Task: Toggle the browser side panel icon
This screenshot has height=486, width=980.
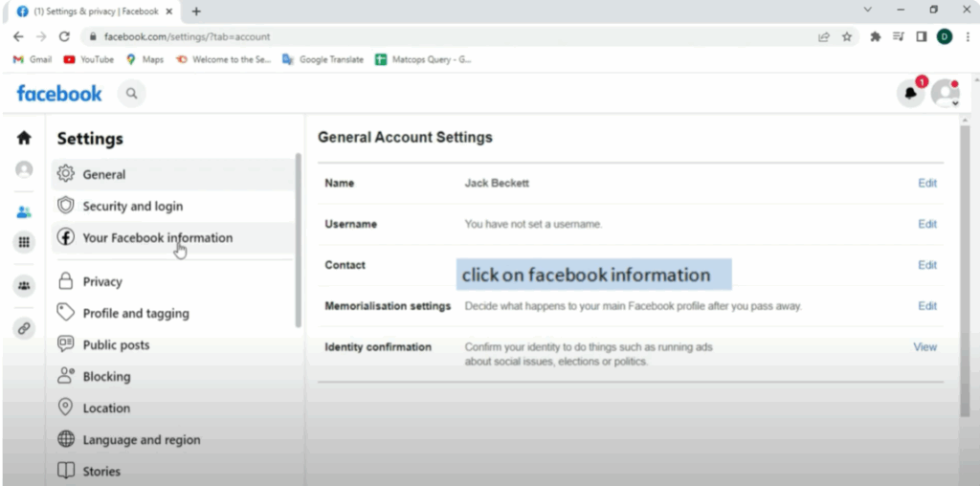Action: (922, 37)
